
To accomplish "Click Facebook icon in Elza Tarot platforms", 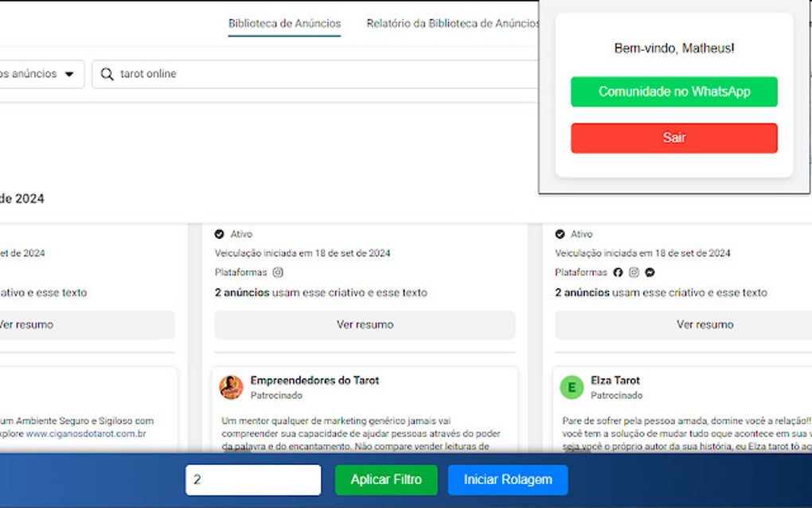I will tap(618, 272).
